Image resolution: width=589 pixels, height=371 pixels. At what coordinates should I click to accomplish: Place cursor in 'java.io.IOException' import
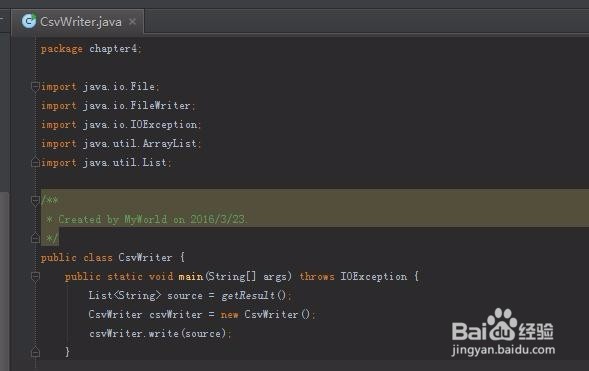[x=140, y=124]
